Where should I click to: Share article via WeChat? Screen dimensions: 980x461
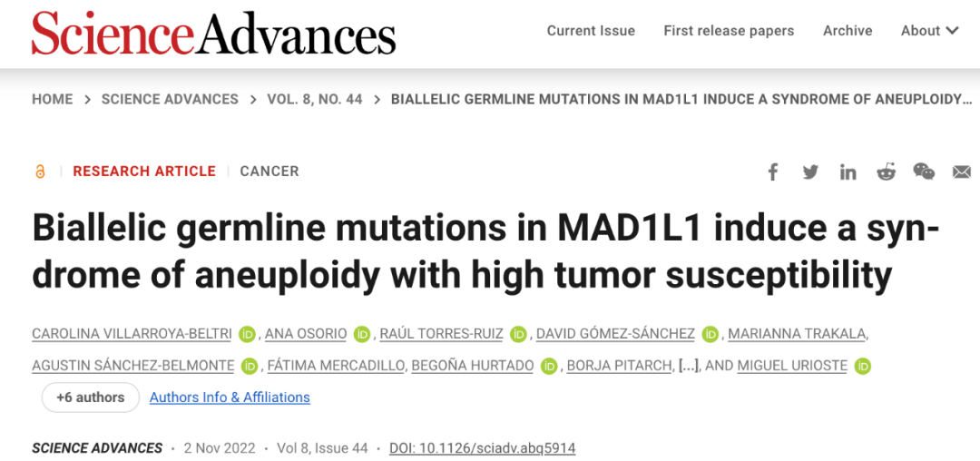[924, 172]
